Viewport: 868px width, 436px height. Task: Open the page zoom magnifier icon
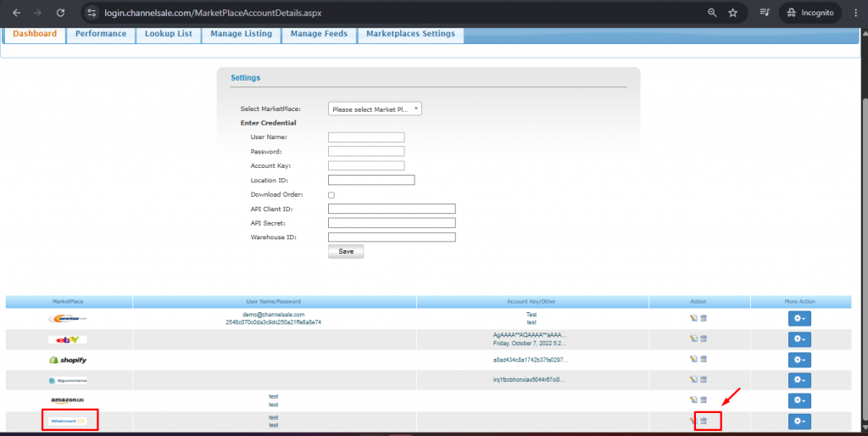pos(712,13)
